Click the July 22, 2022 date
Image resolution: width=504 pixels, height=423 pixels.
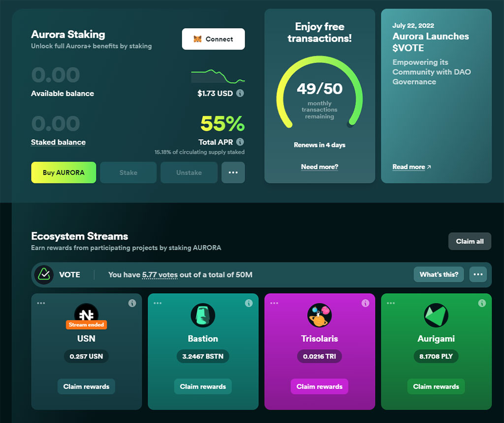tap(413, 26)
